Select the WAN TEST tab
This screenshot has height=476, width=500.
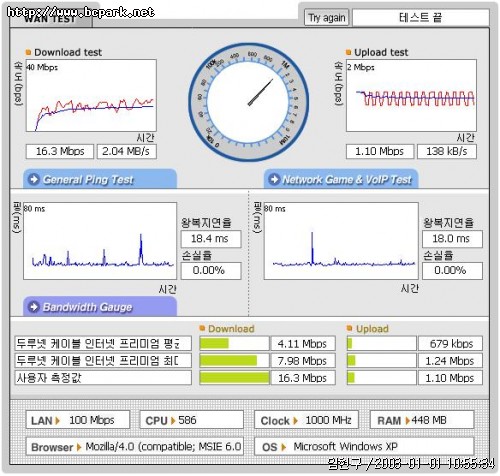(50, 19)
